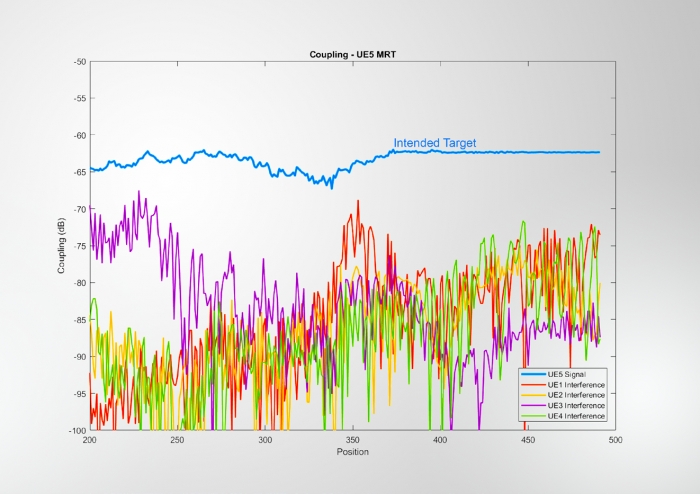Screen dimensions: 700x494
Task: Click the x-axis tick label 400
Action: 440,440
